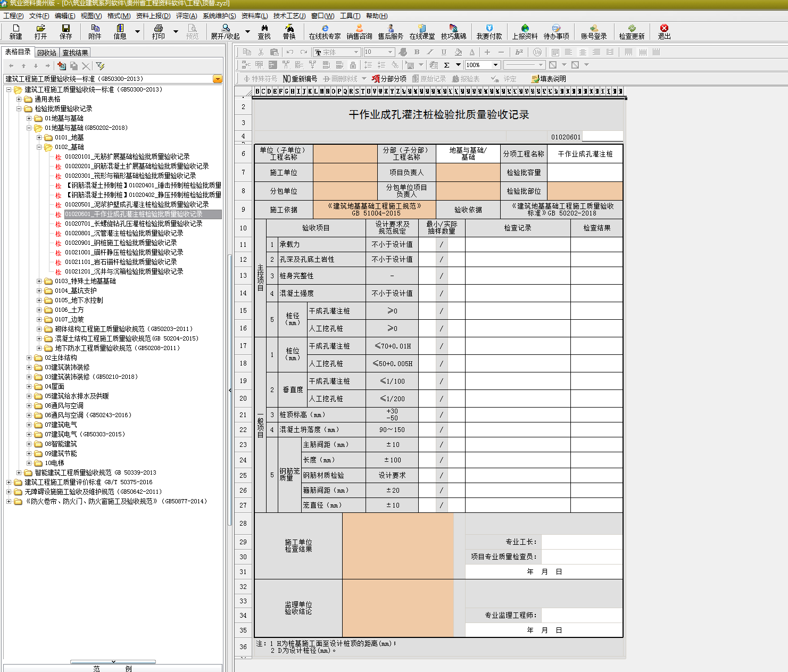Image resolution: width=788 pixels, height=672 pixels.
Task: Click the fill color bucket icon
Action: pos(458,52)
